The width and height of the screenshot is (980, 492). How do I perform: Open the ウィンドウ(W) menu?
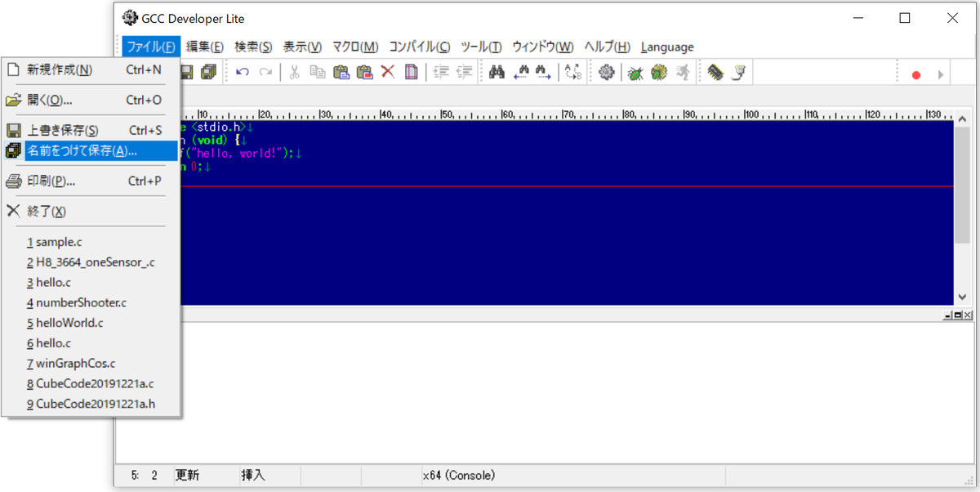543,47
